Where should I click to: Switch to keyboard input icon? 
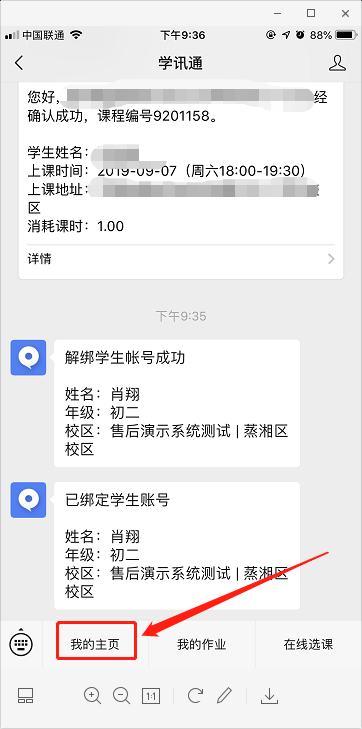tap(21, 644)
